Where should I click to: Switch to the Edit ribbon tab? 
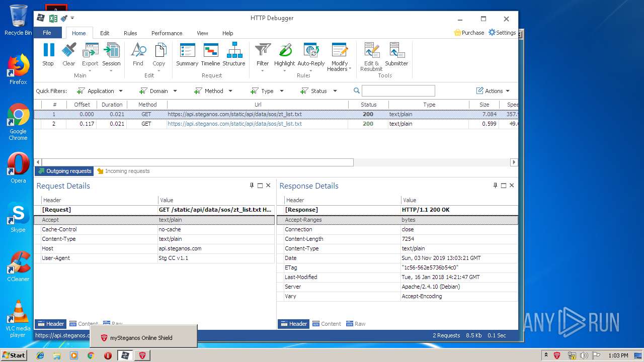[105, 33]
